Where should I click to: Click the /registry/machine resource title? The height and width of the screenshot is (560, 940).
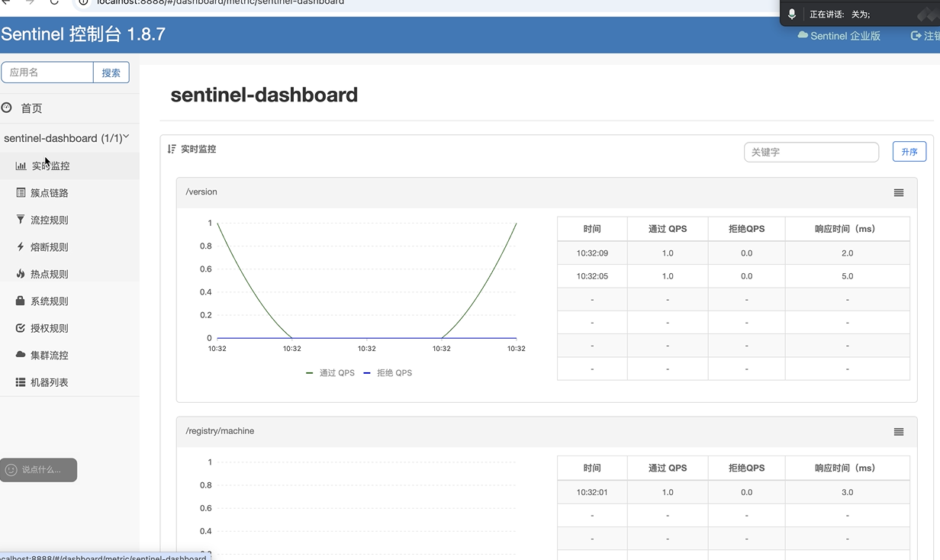point(220,431)
